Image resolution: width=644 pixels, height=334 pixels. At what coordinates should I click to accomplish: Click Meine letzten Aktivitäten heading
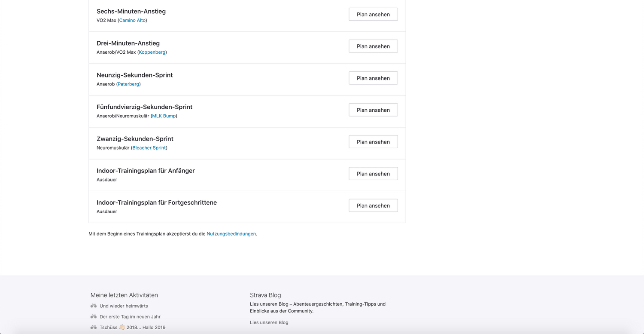(x=124, y=295)
